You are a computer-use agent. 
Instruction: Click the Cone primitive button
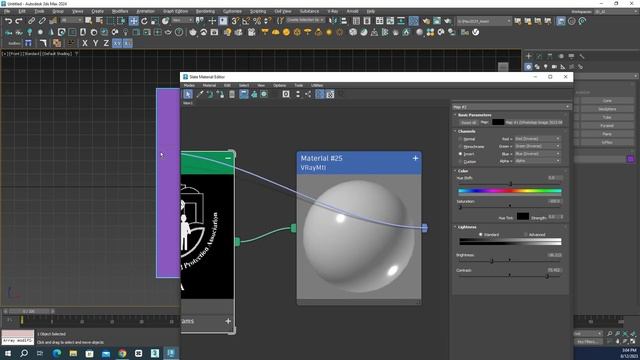(x=607, y=100)
